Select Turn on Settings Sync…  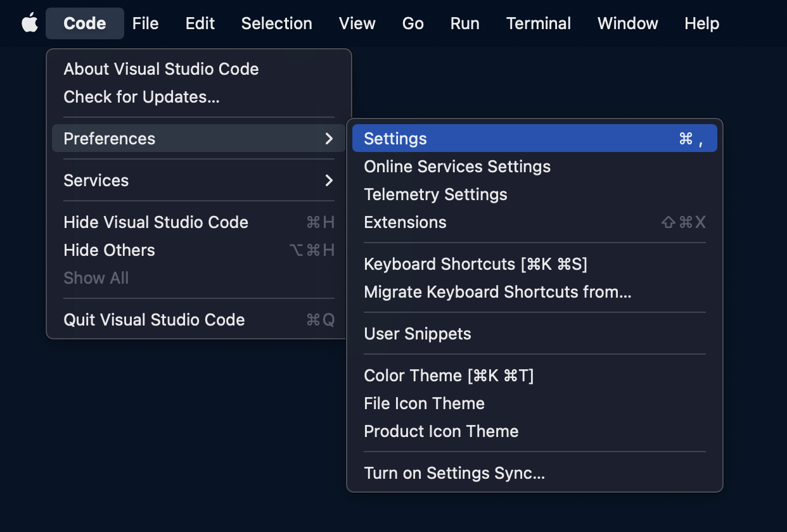[535, 473]
